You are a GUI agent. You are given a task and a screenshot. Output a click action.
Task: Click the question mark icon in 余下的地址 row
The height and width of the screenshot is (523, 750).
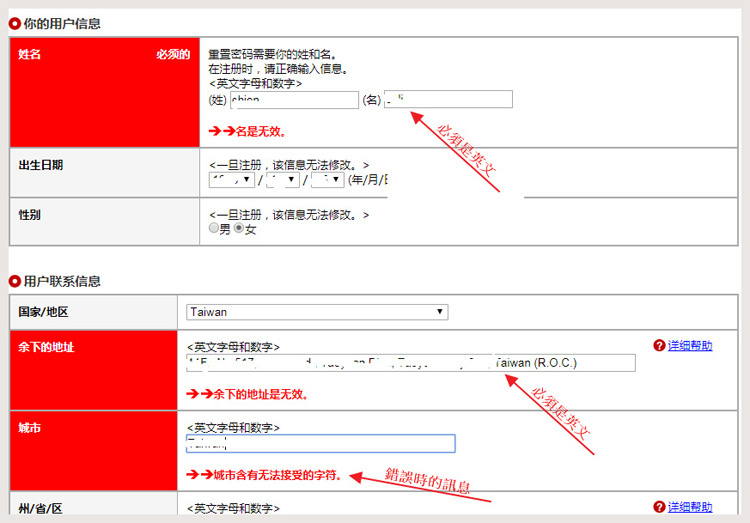pyautogui.click(x=659, y=346)
